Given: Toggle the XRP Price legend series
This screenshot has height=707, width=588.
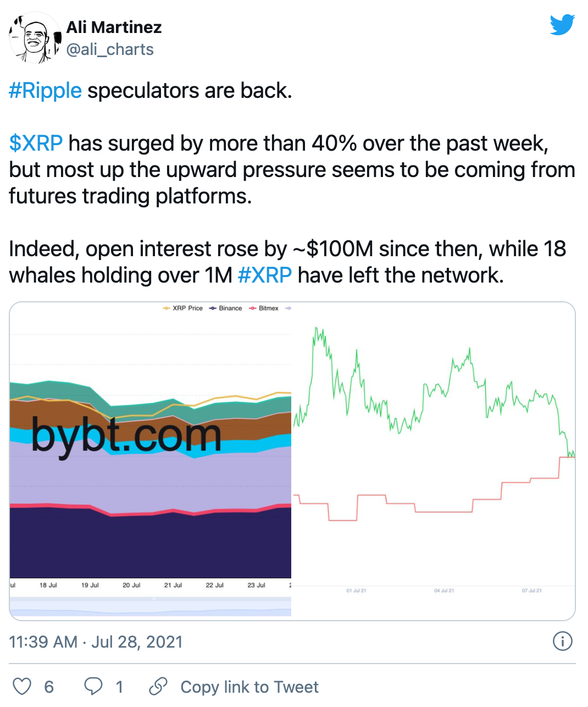Looking at the screenshot, I should click(x=183, y=308).
